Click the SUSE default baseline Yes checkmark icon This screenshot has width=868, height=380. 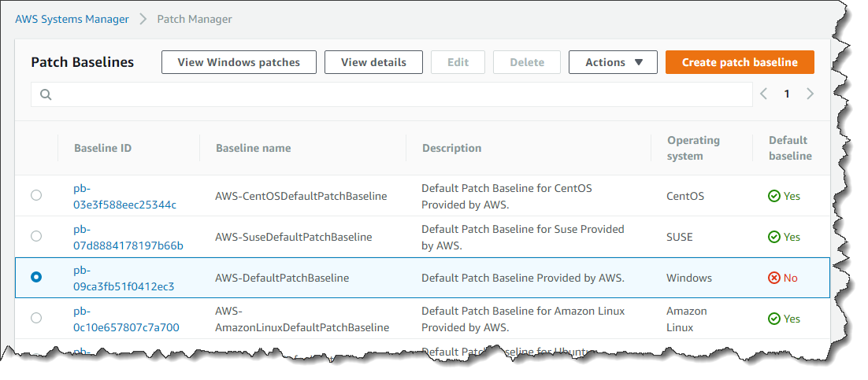[774, 237]
